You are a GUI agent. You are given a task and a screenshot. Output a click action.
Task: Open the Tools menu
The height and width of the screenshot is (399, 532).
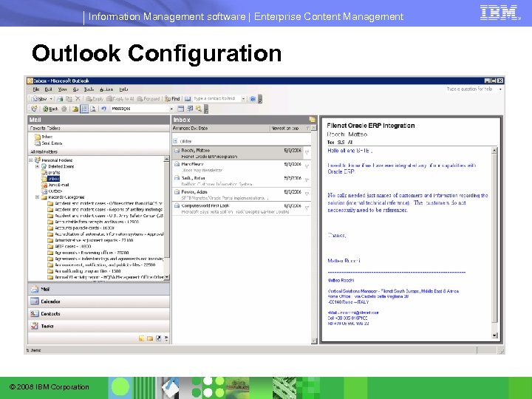[x=89, y=89]
